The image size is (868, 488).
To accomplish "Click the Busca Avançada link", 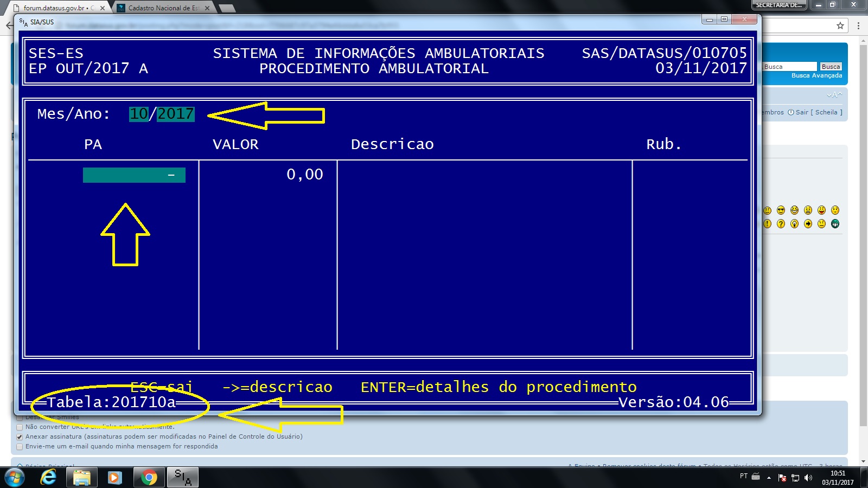I will [816, 76].
